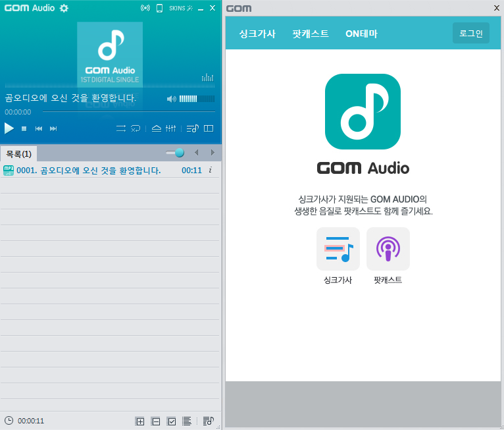Click the GOM Audio title logo in player

click(x=30, y=8)
